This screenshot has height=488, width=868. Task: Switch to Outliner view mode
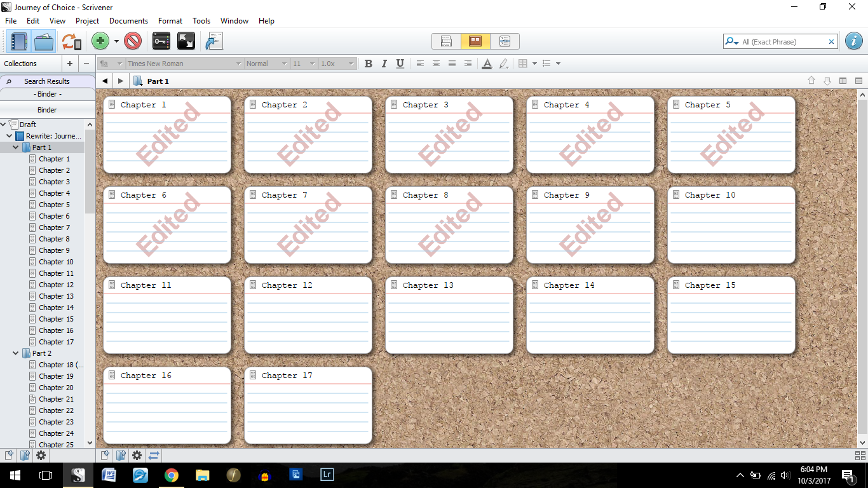point(505,41)
